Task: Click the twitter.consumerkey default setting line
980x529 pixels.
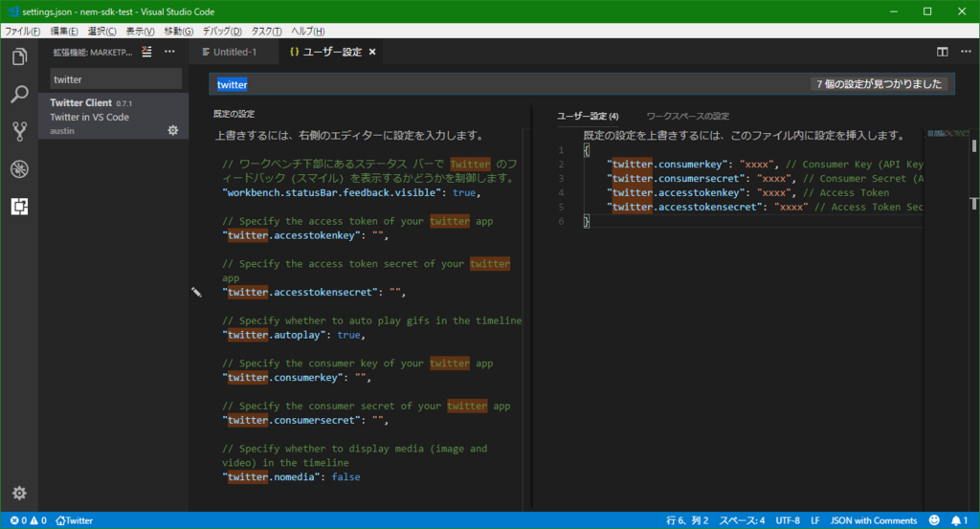Action: tap(297, 378)
